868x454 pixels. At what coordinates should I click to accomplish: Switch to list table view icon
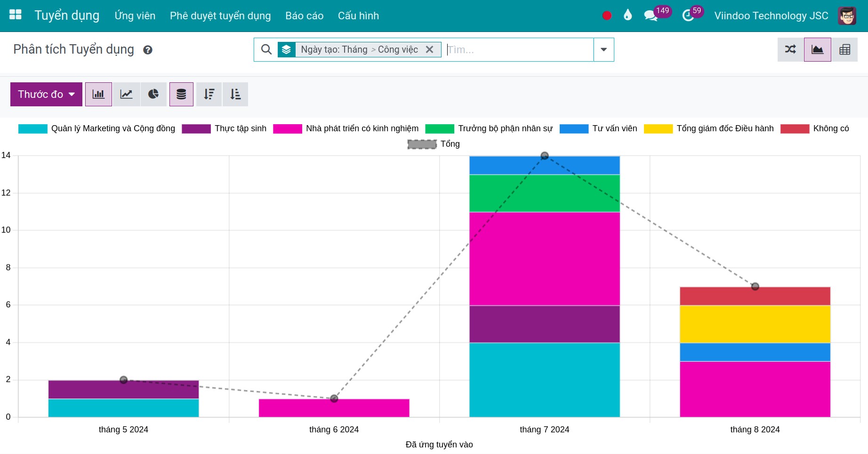pos(844,49)
